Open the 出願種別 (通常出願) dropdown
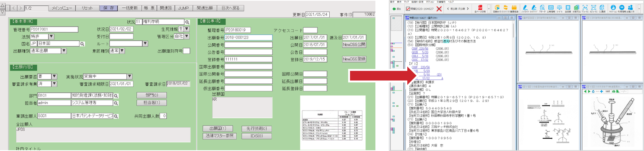The width and height of the screenshot is (644, 151). [x=64, y=51]
